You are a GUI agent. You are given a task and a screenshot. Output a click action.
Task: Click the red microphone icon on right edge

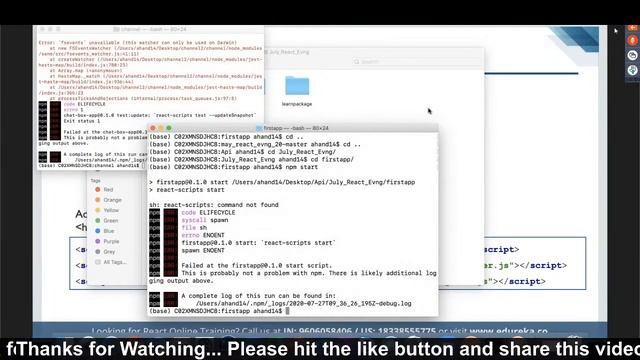[x=632, y=40]
